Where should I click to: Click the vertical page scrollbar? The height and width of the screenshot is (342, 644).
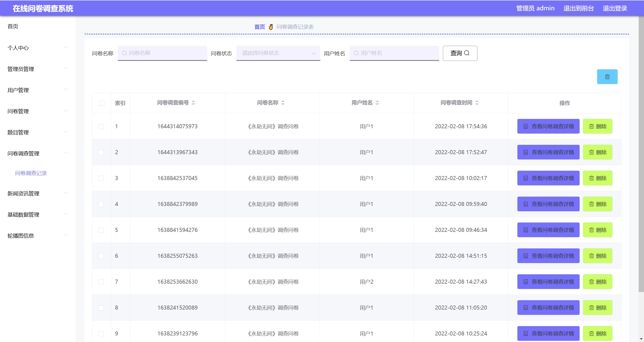click(x=641, y=153)
